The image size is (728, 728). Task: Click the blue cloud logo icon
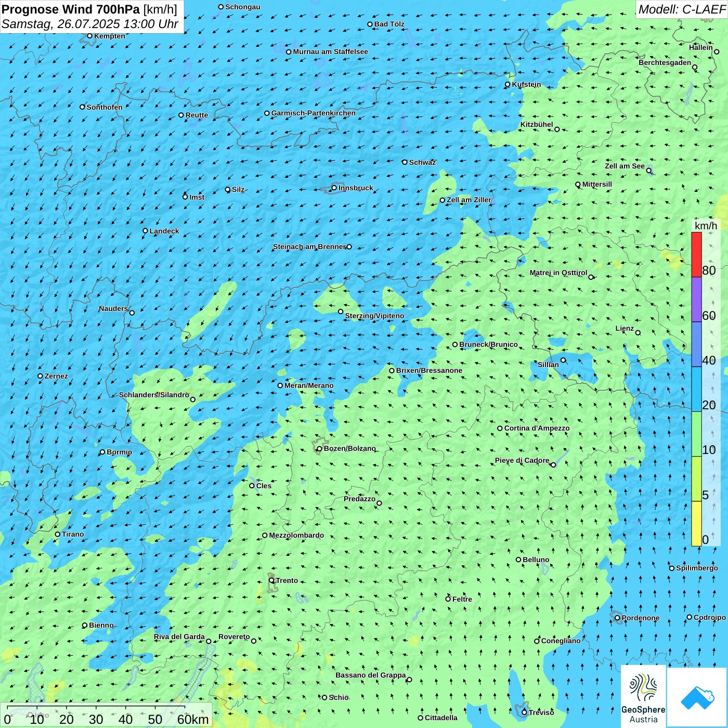click(697, 697)
